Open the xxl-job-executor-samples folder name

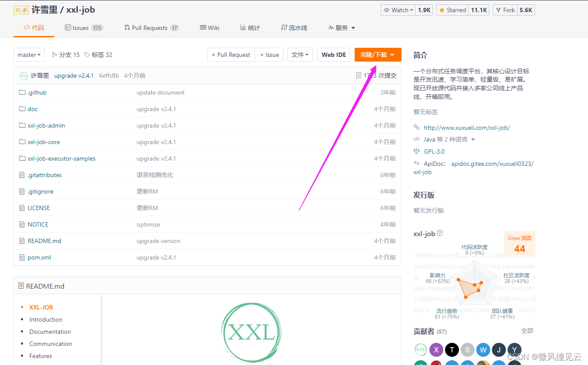coord(61,158)
